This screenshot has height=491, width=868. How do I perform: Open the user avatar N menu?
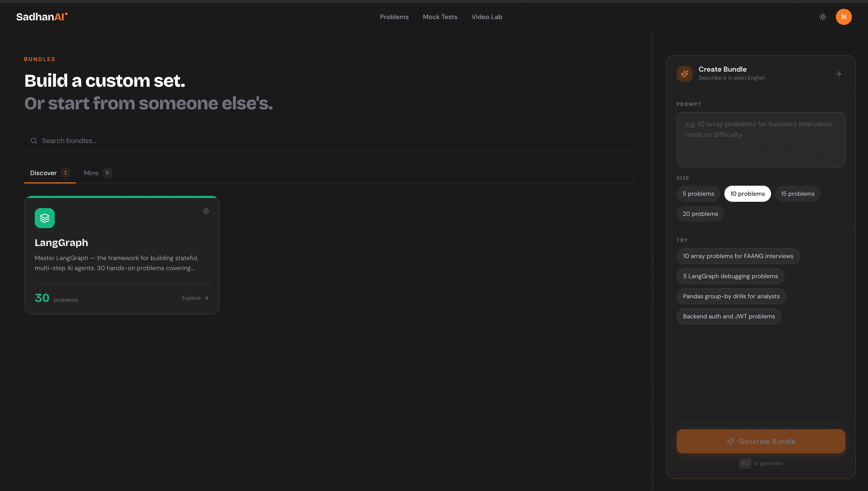[843, 17]
